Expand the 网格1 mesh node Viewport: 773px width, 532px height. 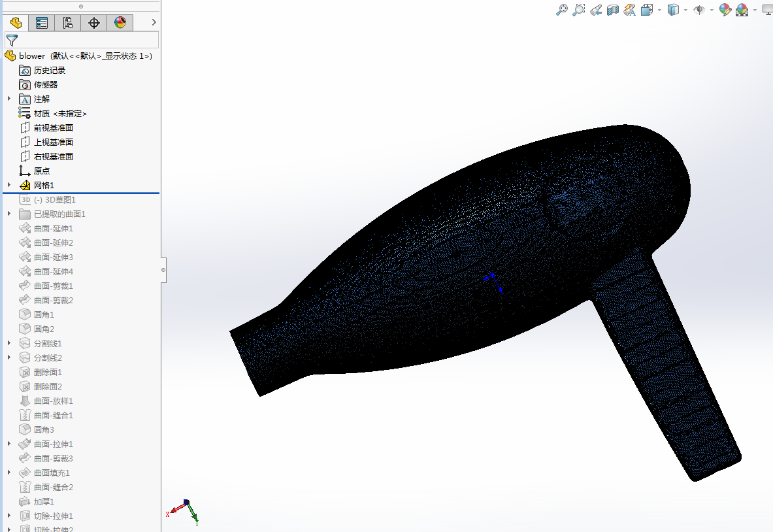click(x=9, y=185)
